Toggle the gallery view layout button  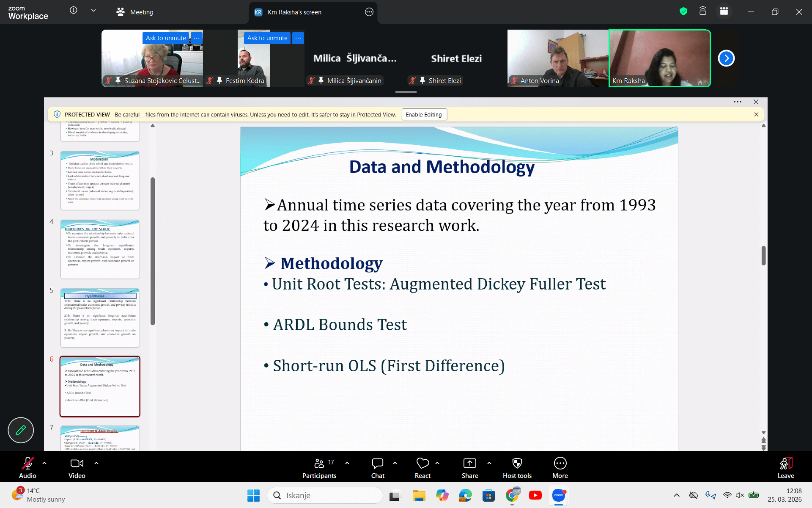pos(724,11)
